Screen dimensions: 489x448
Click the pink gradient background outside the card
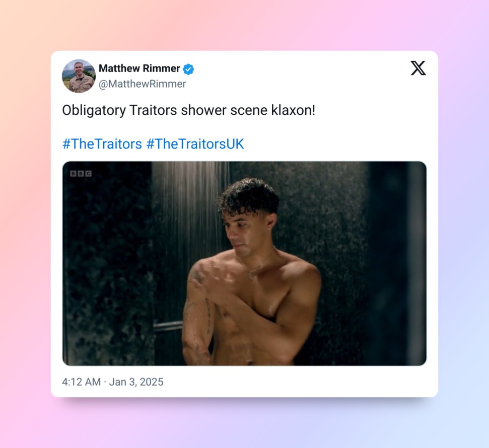[25, 218]
